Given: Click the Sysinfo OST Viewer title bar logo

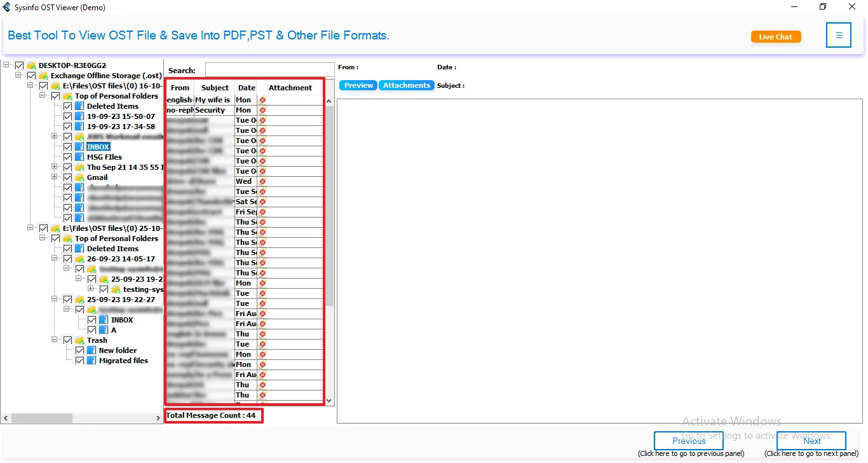Looking at the screenshot, I should 7,8.
